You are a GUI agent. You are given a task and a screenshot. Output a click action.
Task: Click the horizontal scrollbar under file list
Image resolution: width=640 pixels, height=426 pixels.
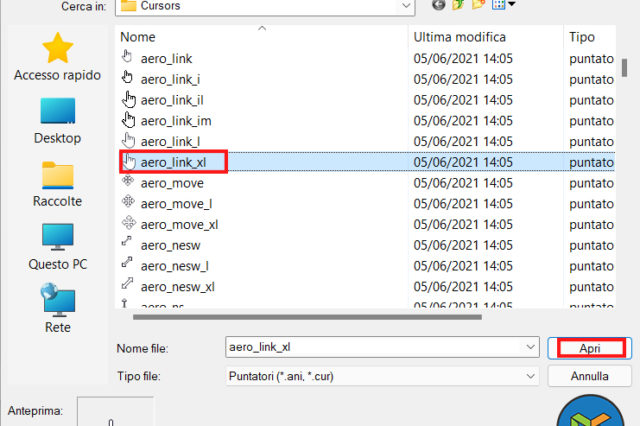307,317
